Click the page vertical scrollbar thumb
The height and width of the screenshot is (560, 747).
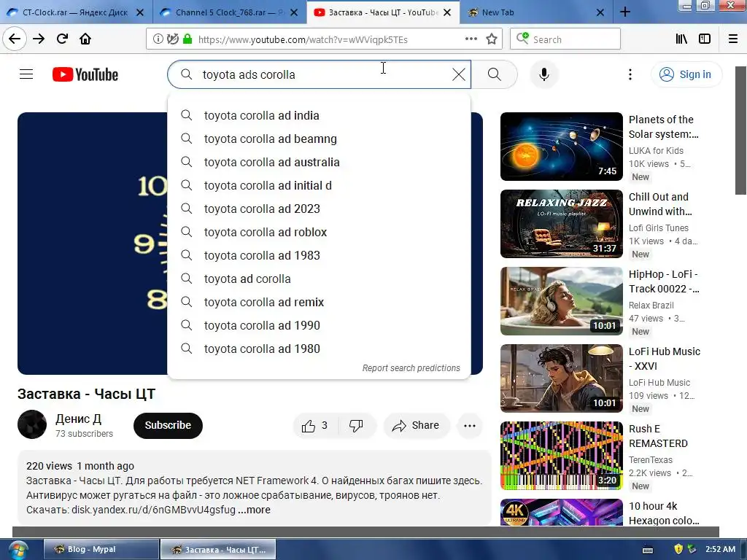tap(740, 131)
